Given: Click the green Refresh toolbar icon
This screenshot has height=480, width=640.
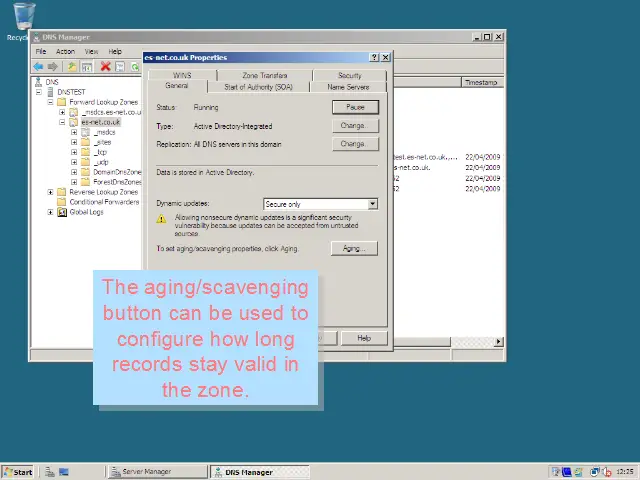Looking at the screenshot, I should [x=135, y=67].
